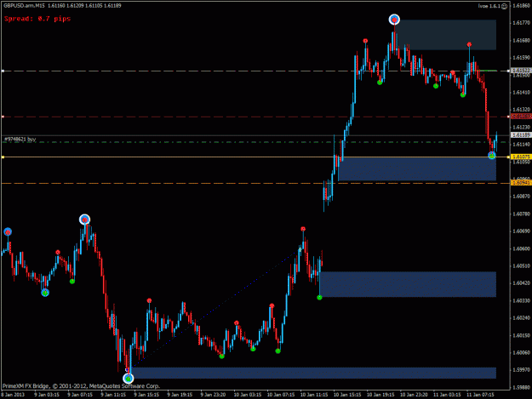Click the '11 Jan 07:15' time axis label
The image size is (532, 399).
[480, 395]
